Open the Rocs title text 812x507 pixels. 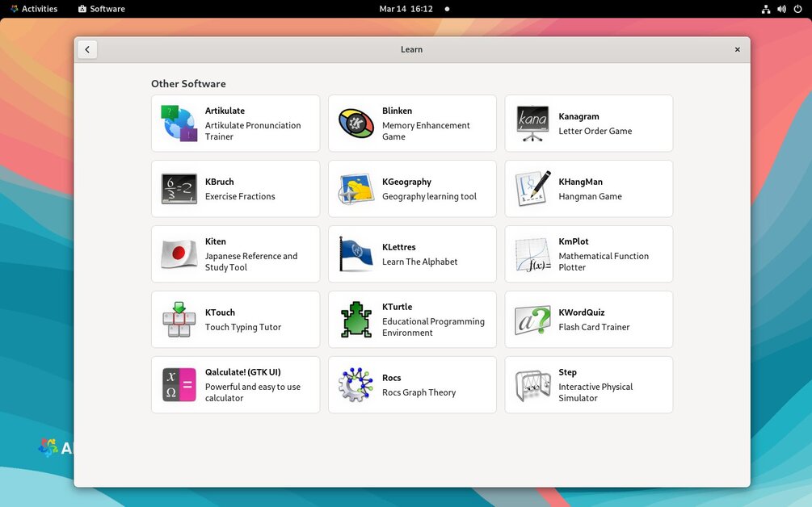[x=392, y=378]
